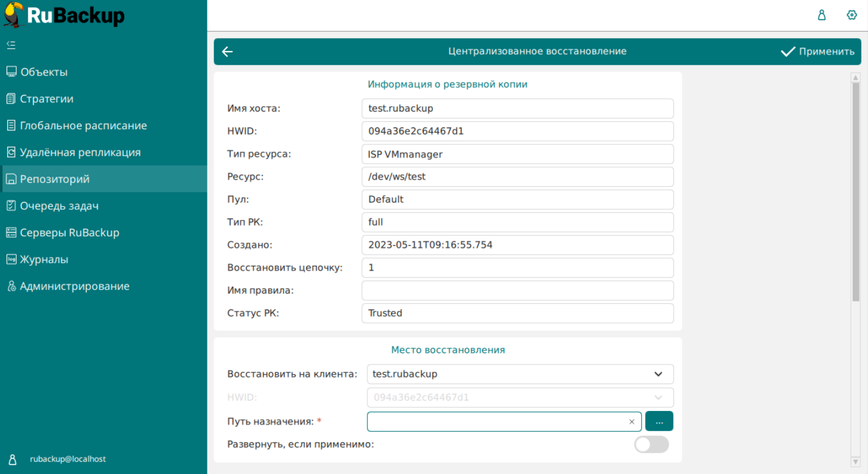Focus the 'Путь назначения' input field
This screenshot has width=868, height=474.
(x=496, y=421)
